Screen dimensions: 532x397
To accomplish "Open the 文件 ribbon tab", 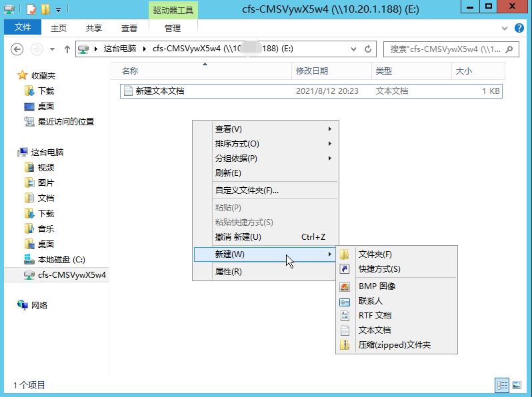I will pos(23,27).
